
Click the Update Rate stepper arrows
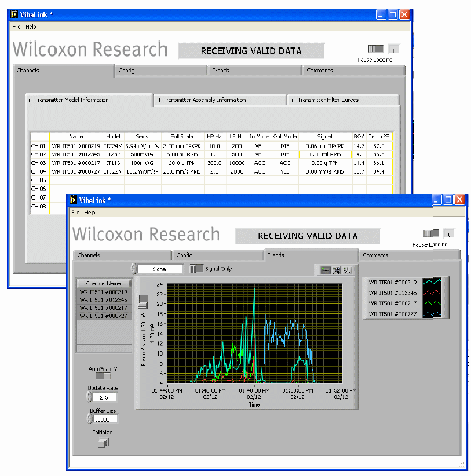(x=89, y=397)
